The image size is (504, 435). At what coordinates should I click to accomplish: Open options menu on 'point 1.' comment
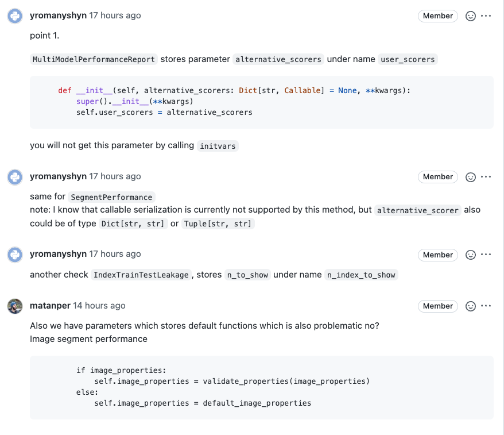point(486,16)
